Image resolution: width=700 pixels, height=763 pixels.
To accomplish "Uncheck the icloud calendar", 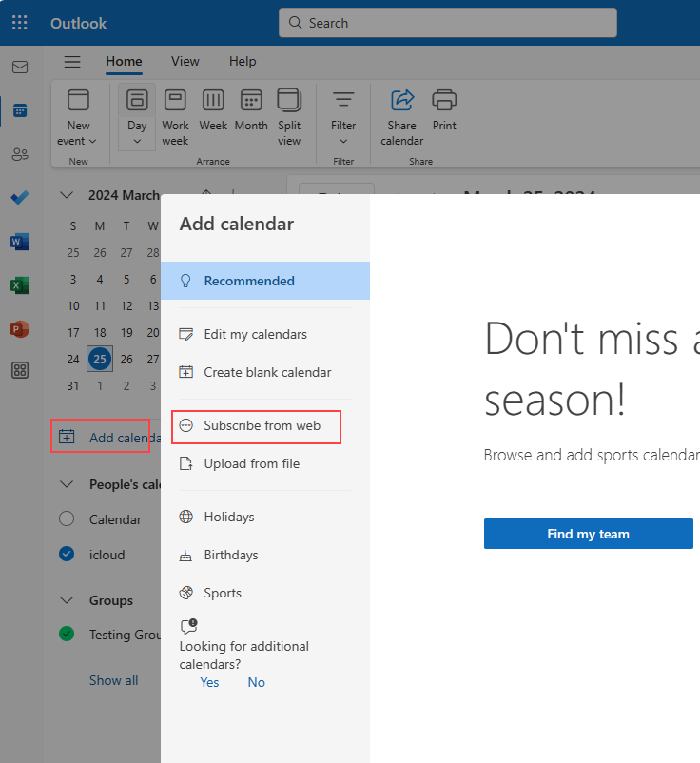I will coord(67,554).
